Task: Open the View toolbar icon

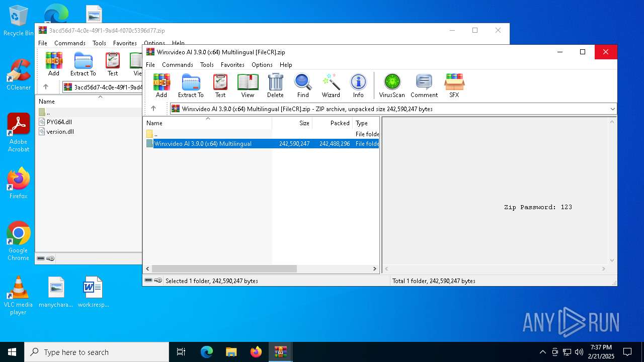Action: click(248, 85)
